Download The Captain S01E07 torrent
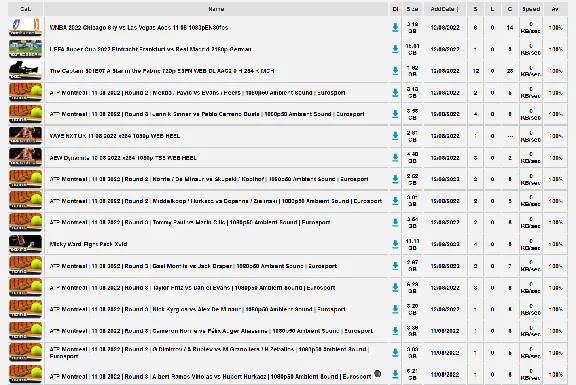The height and width of the screenshot is (385, 576). coord(395,71)
